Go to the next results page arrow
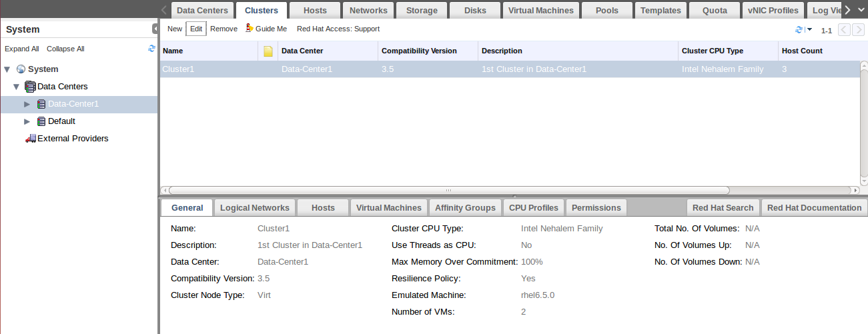 pos(857,29)
